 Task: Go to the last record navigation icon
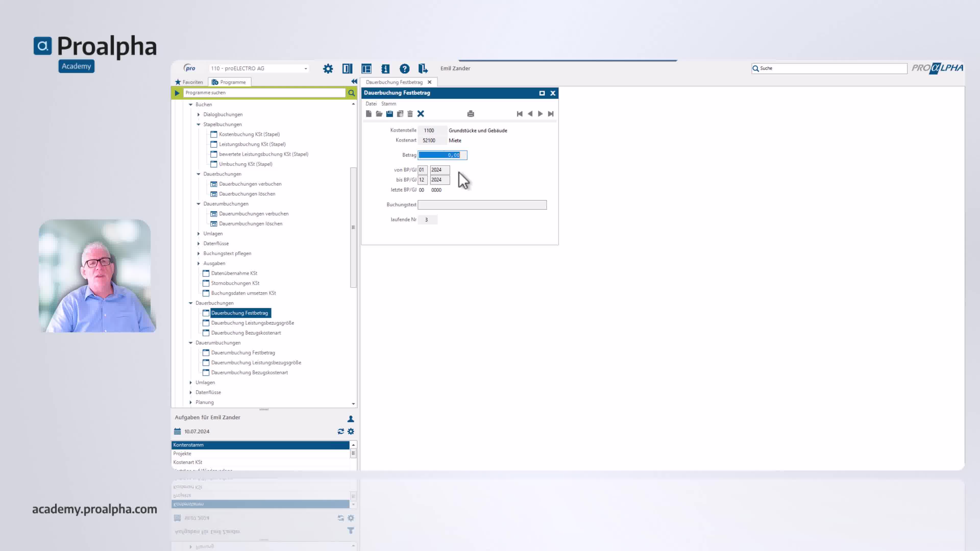(x=550, y=114)
